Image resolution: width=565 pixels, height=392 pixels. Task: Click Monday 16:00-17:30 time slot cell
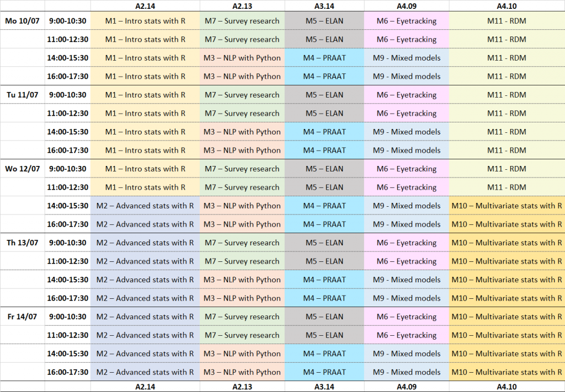[x=68, y=76]
